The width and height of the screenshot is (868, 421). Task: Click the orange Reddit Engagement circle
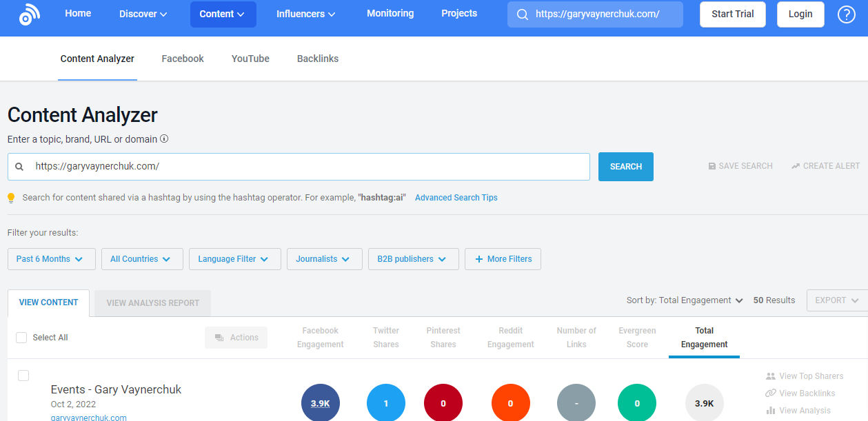511,403
